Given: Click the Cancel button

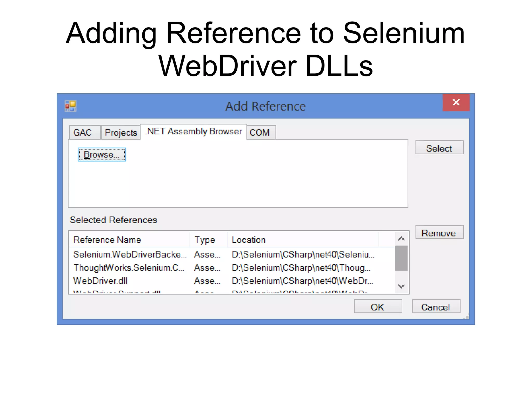Looking at the screenshot, I should click(436, 306).
